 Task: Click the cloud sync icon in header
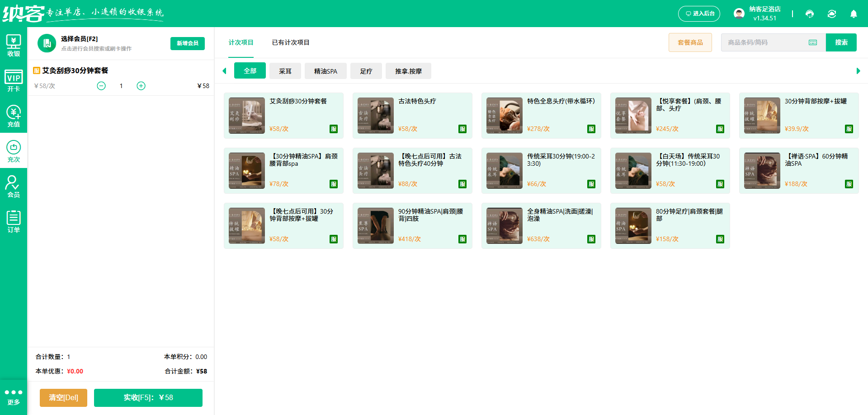click(x=832, y=14)
